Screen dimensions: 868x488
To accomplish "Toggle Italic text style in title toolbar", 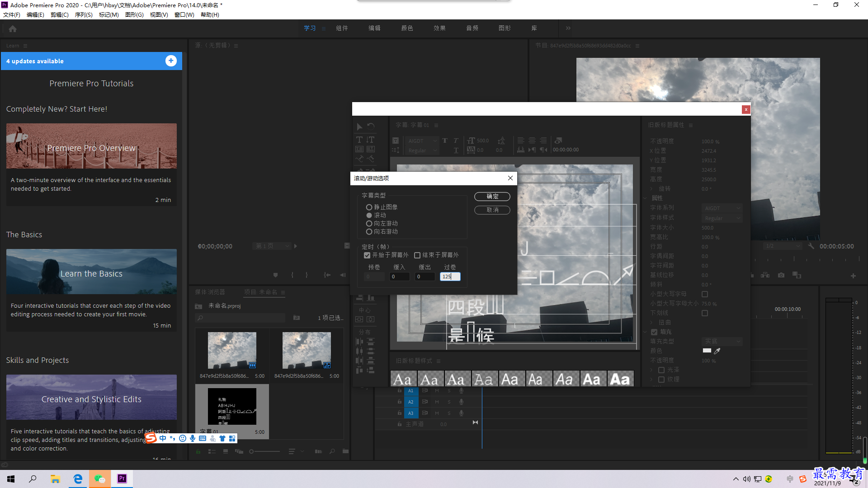I will point(456,141).
